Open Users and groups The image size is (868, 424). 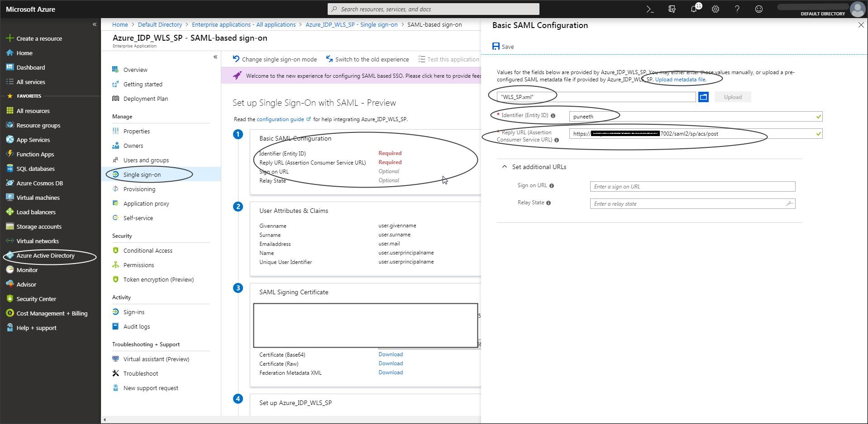click(146, 160)
